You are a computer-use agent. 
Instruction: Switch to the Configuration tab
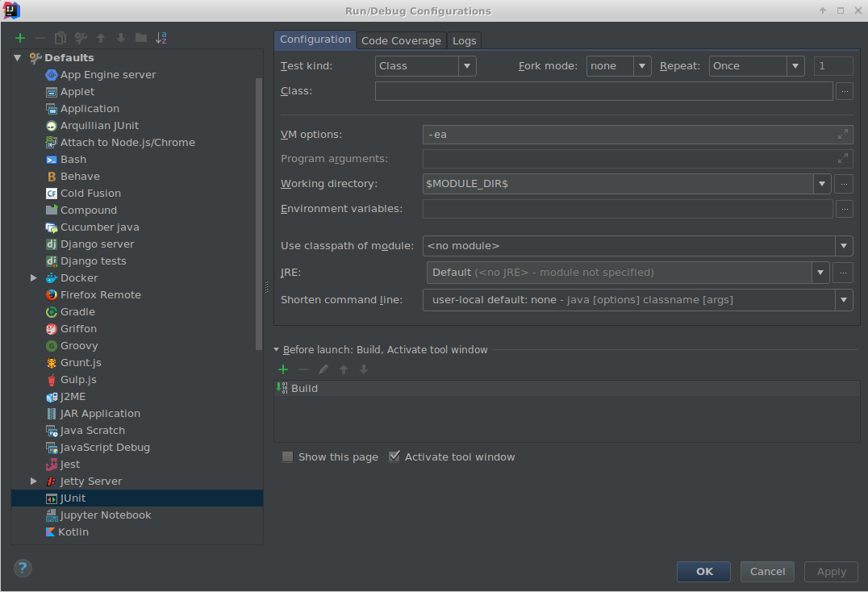[315, 40]
